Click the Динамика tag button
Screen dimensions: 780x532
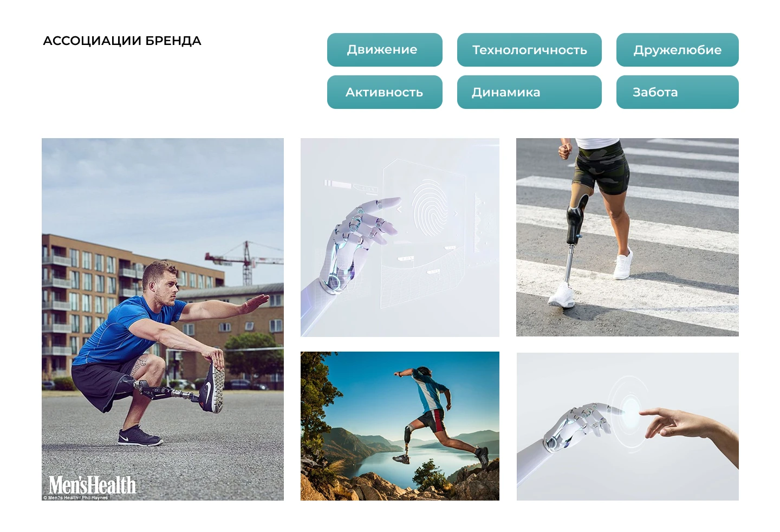click(x=529, y=92)
